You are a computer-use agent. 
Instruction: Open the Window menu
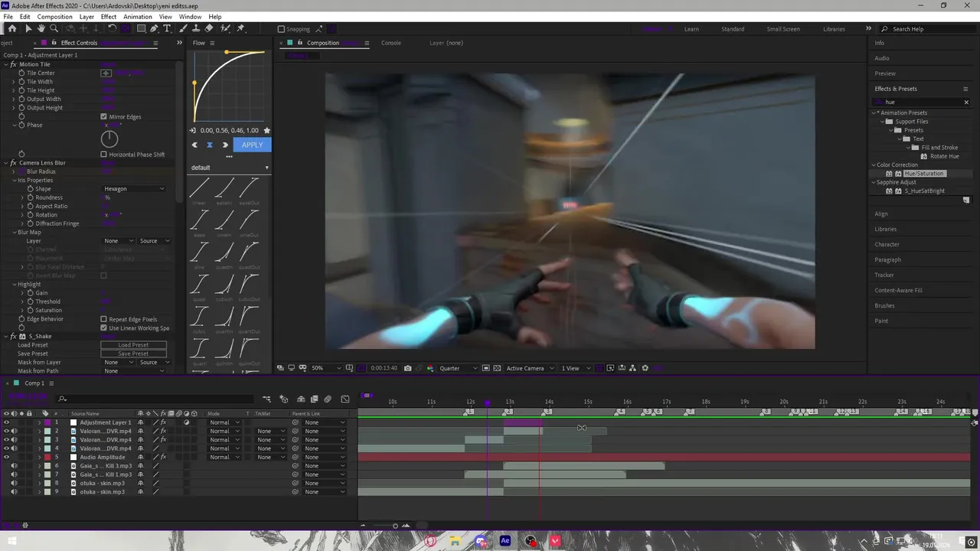[191, 17]
